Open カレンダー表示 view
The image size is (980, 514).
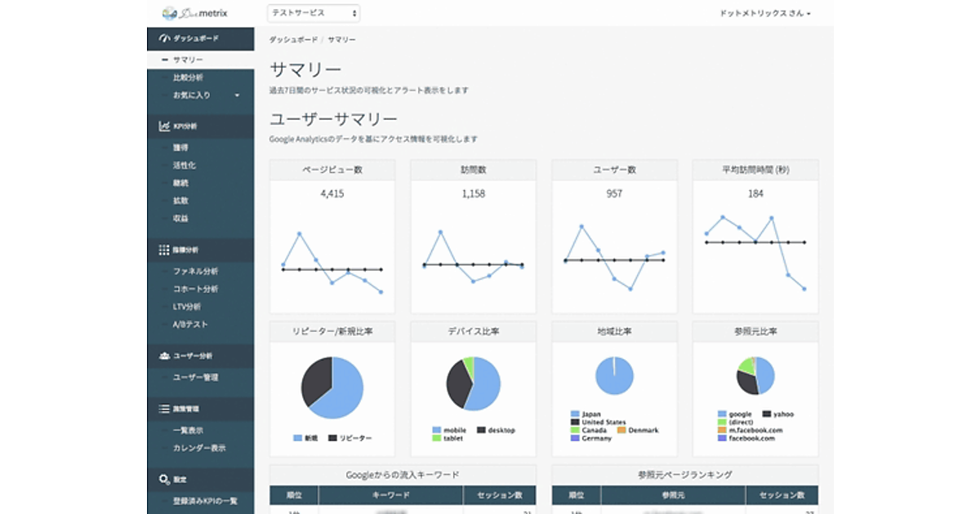coord(199,448)
